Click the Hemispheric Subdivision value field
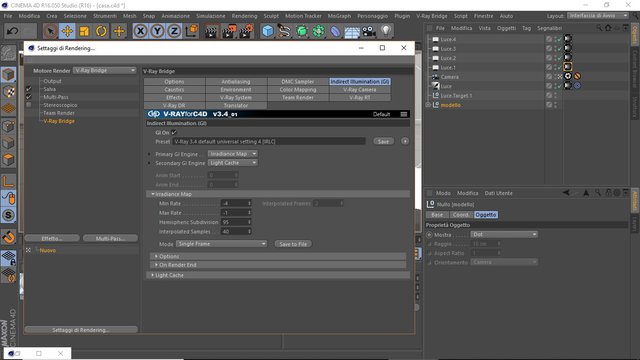 point(236,222)
